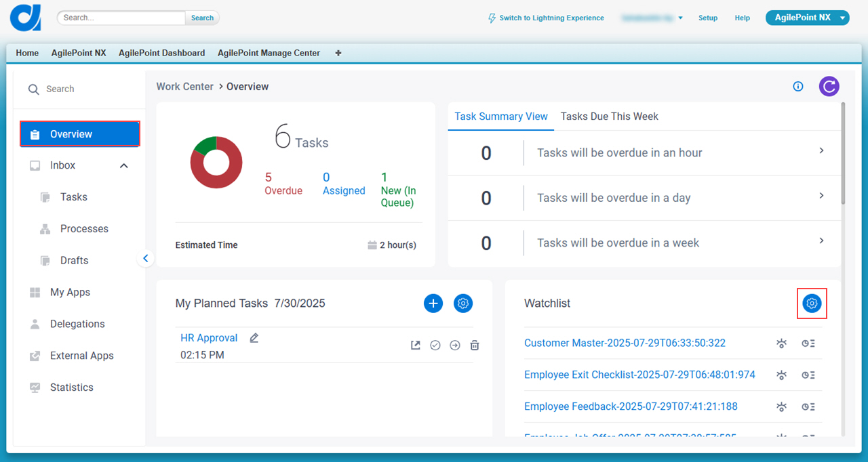Click the activity list icon for Customer Master
Viewport: 868px width, 462px height.
pyautogui.click(x=808, y=343)
